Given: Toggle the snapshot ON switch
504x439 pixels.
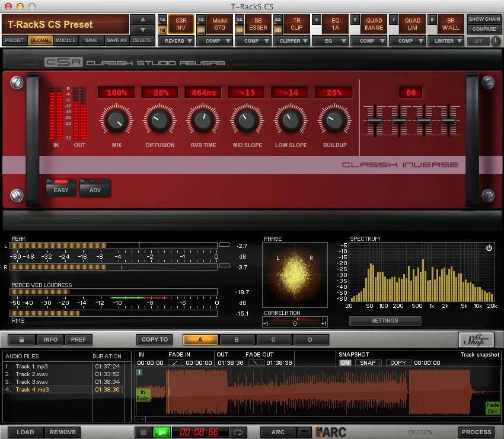Looking at the screenshot, I should [x=345, y=362].
